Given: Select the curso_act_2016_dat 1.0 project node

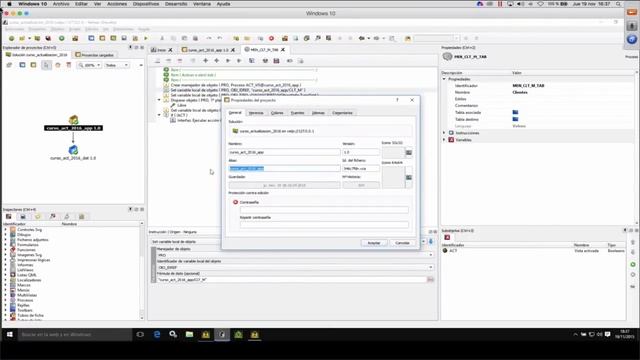Looking at the screenshot, I should click(x=73, y=153).
